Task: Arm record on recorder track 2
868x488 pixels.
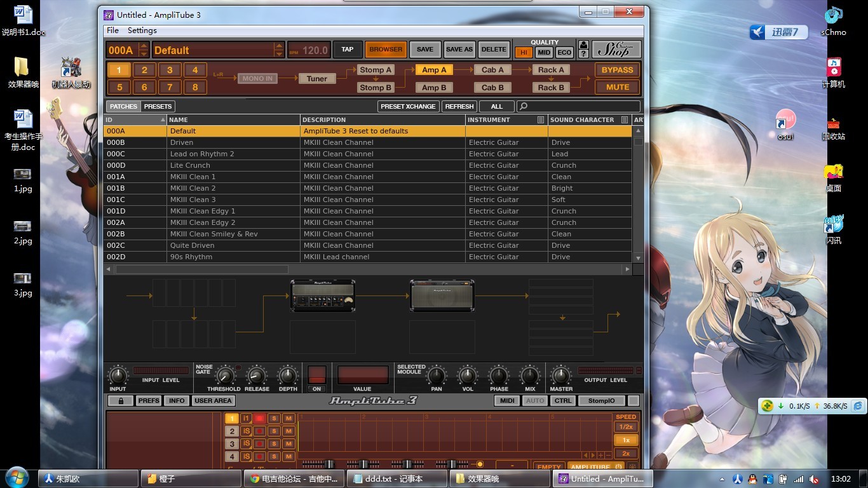Action: (x=260, y=431)
